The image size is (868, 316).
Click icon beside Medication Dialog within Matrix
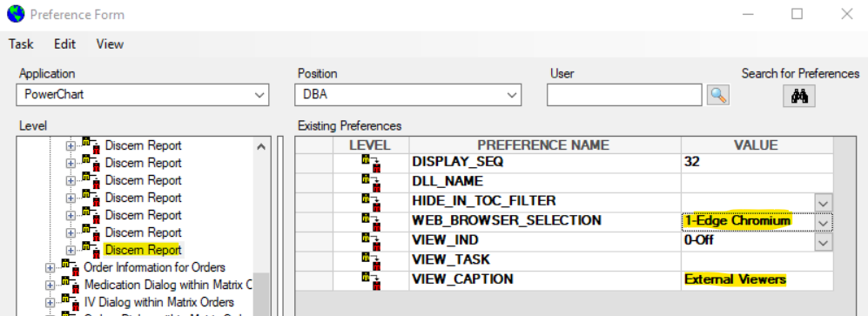click(70, 285)
